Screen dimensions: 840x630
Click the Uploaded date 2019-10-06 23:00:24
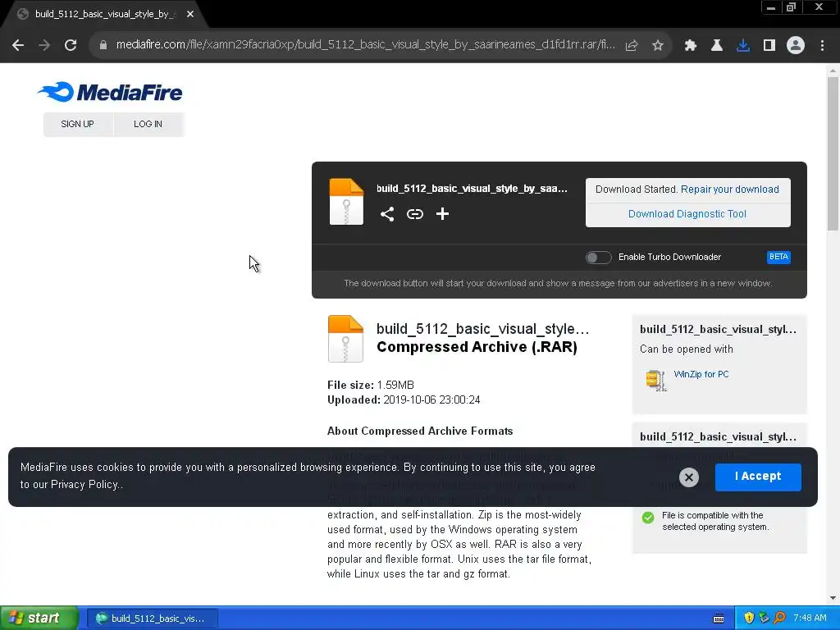coord(431,400)
